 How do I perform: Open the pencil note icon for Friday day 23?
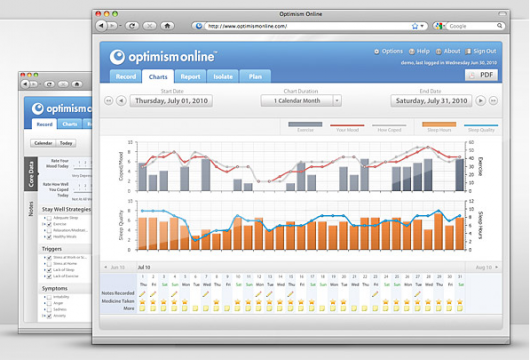(375, 294)
